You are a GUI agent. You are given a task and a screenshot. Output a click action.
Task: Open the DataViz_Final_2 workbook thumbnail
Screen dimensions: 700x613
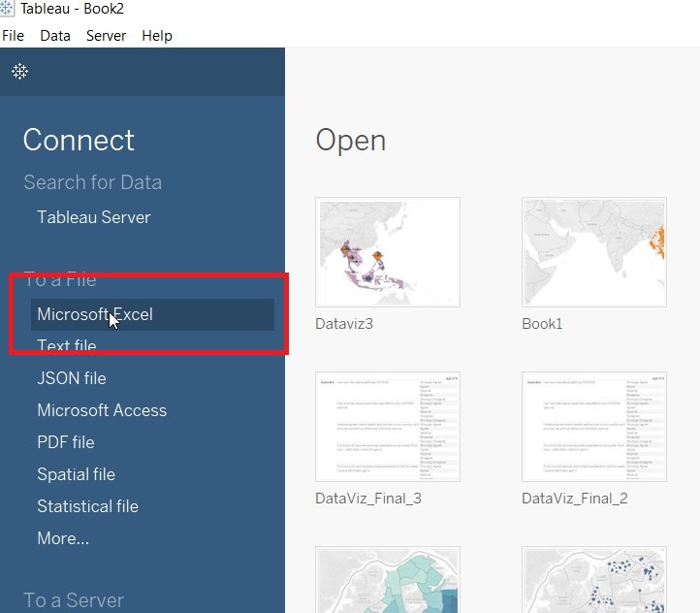(x=593, y=426)
